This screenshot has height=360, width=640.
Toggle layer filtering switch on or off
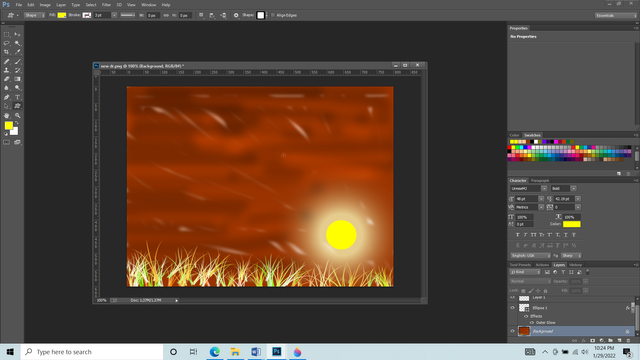pos(588,271)
